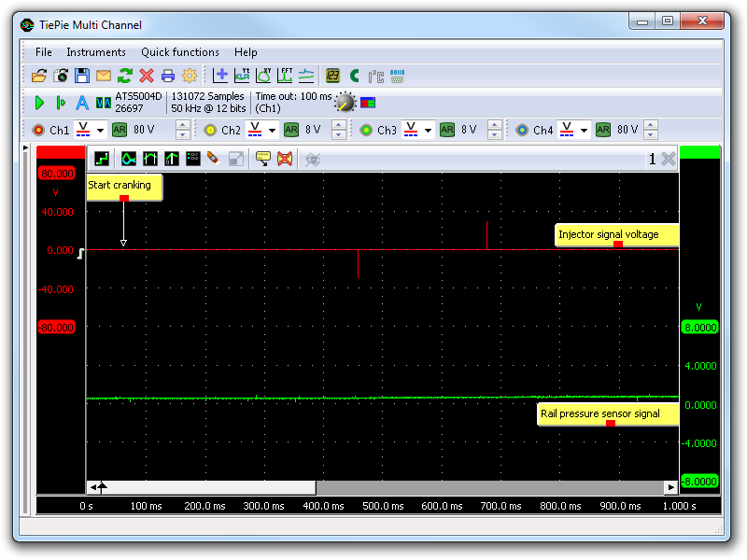The image size is (747, 560).
Task: Open the Quick functions menu
Action: [x=180, y=52]
